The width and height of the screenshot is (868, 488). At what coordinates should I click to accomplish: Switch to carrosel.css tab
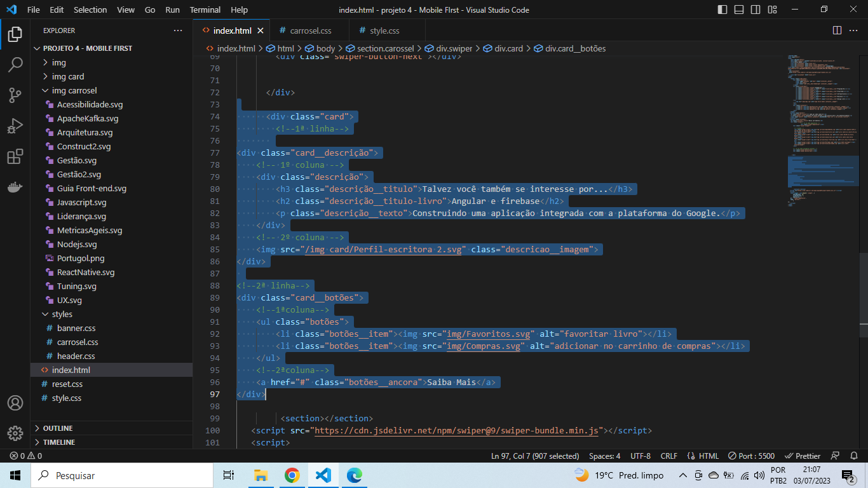[x=310, y=30]
